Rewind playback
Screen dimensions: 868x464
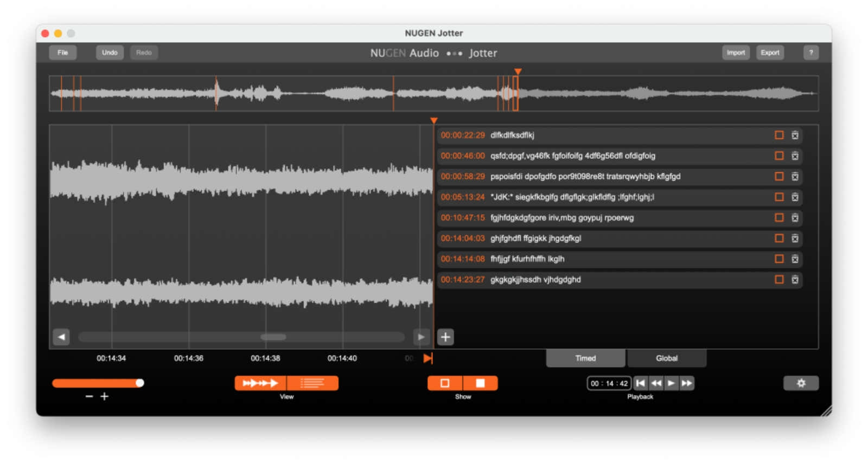656,383
